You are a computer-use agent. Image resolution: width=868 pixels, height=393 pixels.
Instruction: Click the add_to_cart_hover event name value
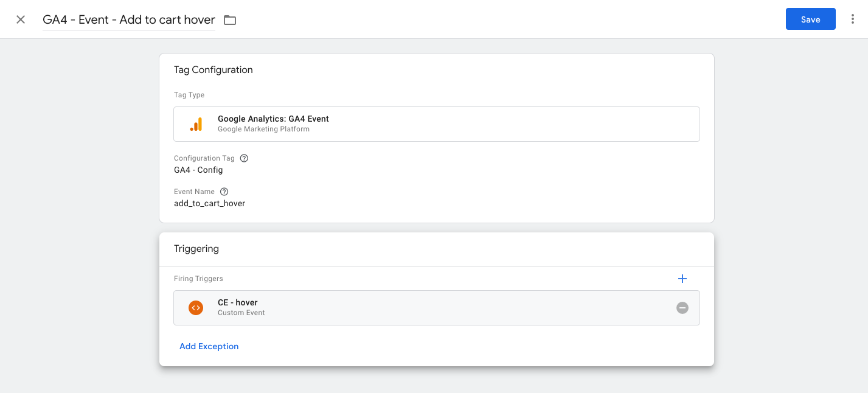click(x=209, y=203)
